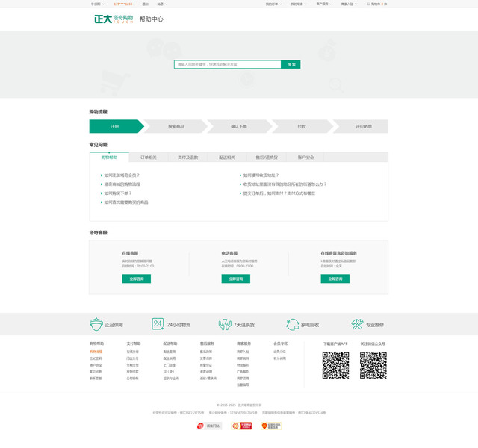This screenshot has height=448, width=478.
Task: Select the 付款 step
Action: point(302,126)
